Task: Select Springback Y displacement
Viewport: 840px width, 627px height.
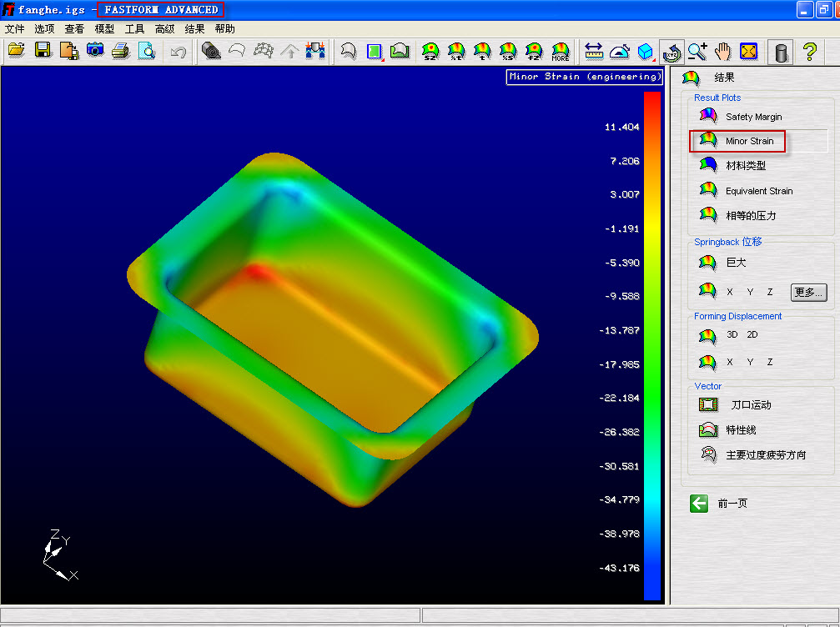Action: pyautogui.click(x=750, y=292)
